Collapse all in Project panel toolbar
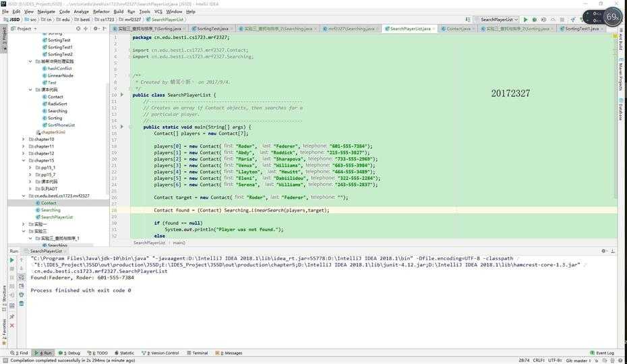The height and width of the screenshot is (364, 627). 86,28
